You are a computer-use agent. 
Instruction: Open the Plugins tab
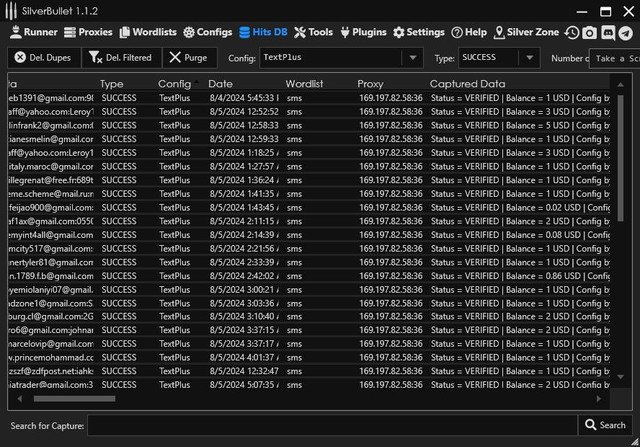pyautogui.click(x=363, y=32)
